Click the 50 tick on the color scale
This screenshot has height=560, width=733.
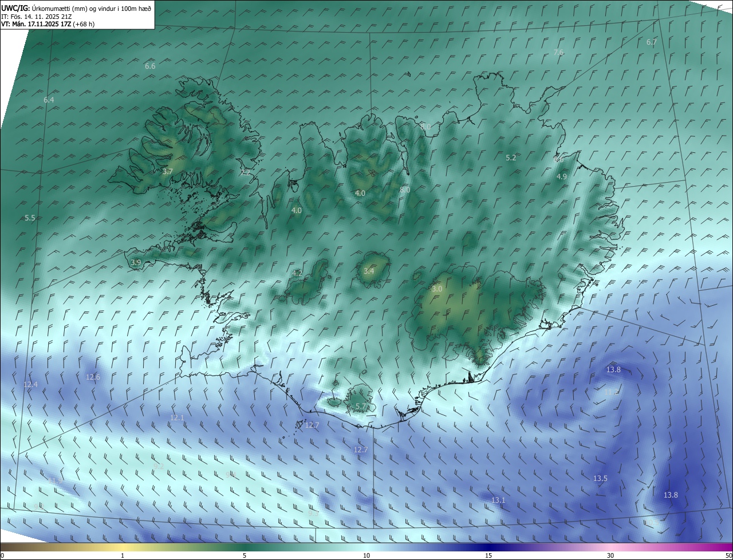728,556
